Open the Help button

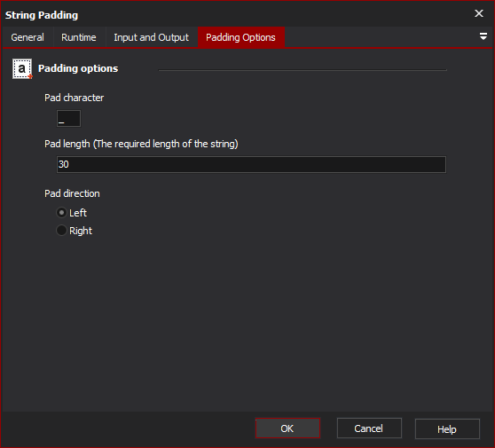447,428
